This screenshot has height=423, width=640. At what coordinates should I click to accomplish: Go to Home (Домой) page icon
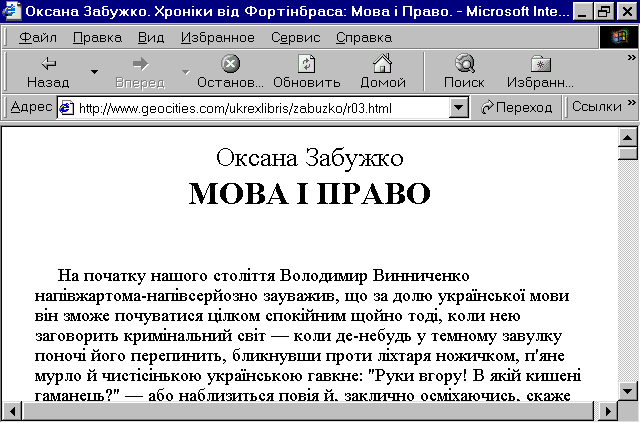(x=382, y=63)
